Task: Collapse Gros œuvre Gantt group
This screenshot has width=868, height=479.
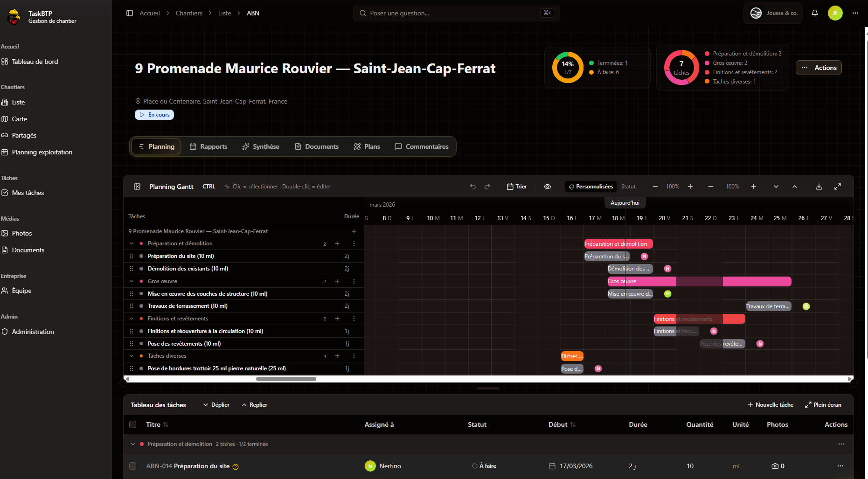Action: click(x=132, y=281)
